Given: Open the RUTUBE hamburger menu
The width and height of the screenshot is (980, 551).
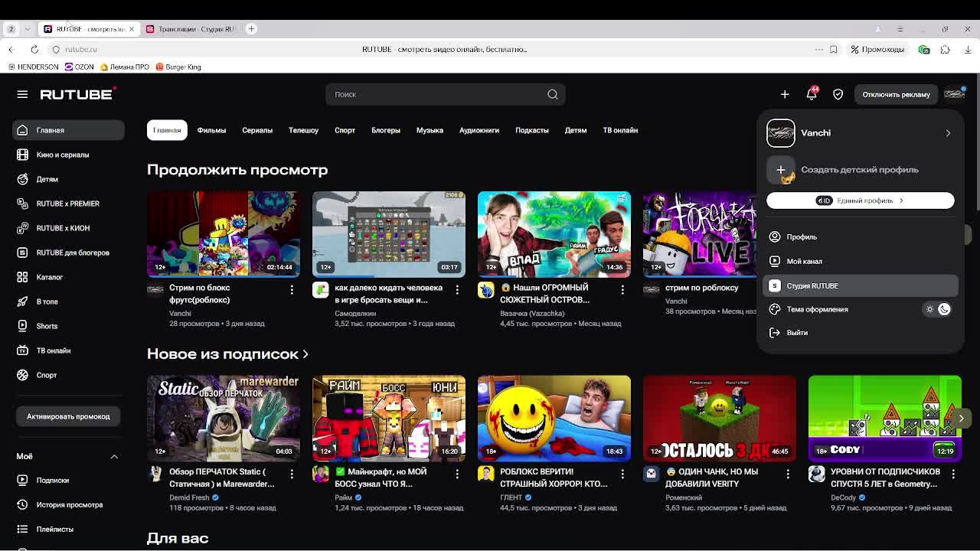Looking at the screenshot, I should click(x=22, y=94).
